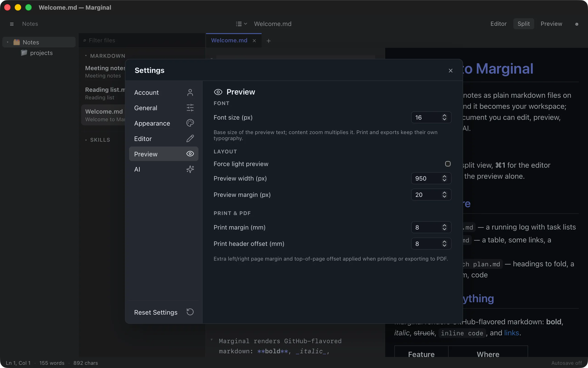The width and height of the screenshot is (588, 368).
Task: Open the Appearance settings section
Action: point(164,123)
